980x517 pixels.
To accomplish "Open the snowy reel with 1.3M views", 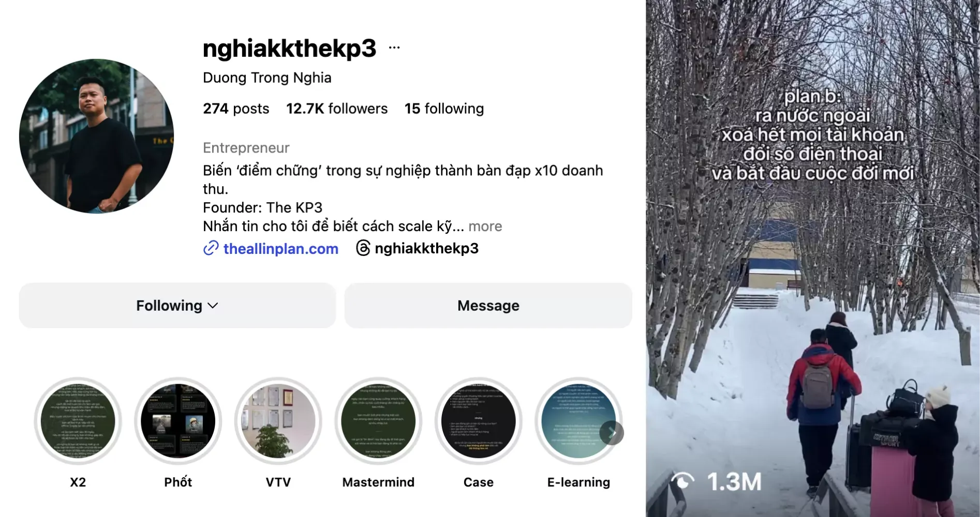I will 812,258.
